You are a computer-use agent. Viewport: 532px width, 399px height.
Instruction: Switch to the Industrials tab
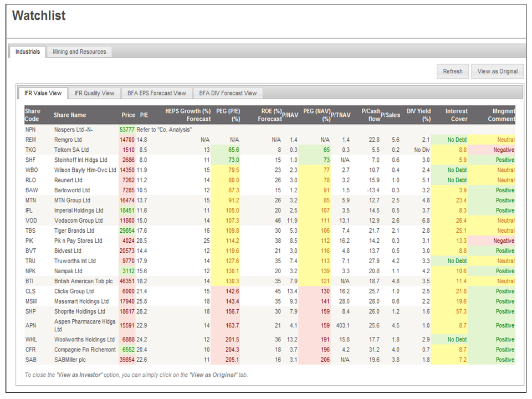click(28, 52)
